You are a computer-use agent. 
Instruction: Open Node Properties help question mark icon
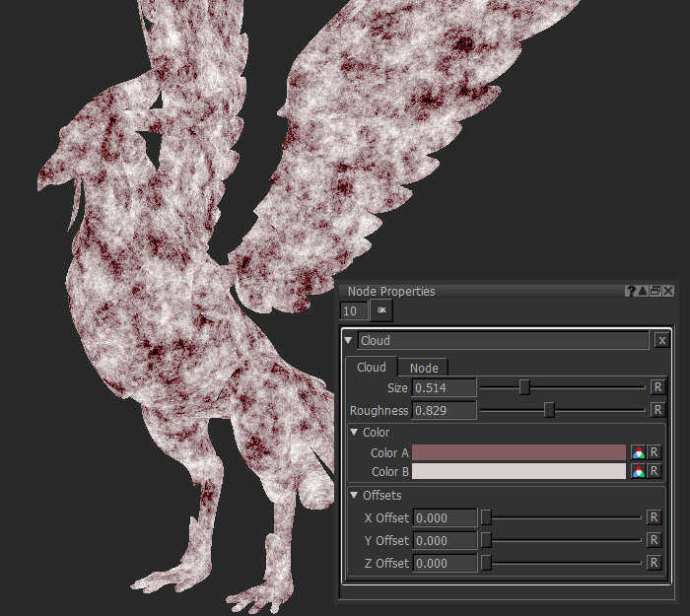631,291
